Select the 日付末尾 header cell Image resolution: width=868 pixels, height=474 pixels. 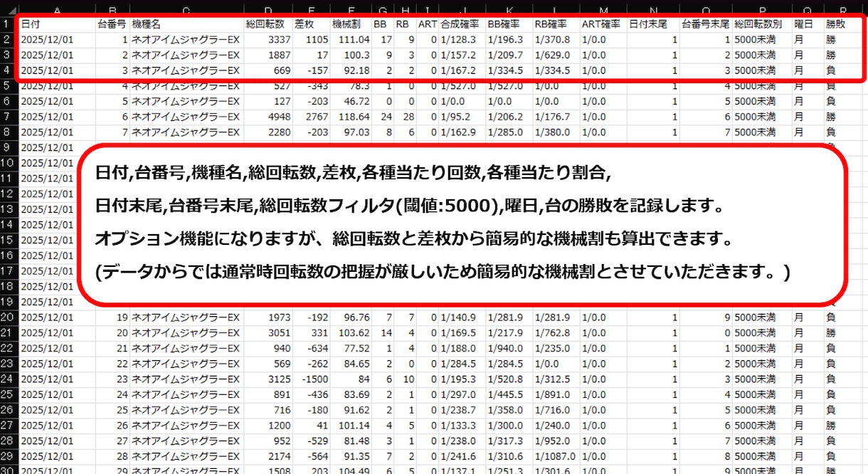[653, 23]
